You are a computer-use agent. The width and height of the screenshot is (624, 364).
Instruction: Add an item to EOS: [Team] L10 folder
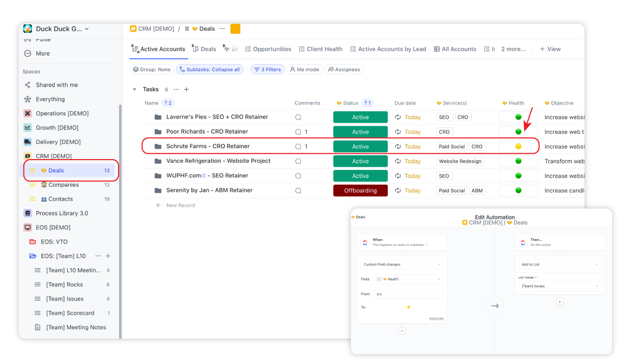coord(108,256)
